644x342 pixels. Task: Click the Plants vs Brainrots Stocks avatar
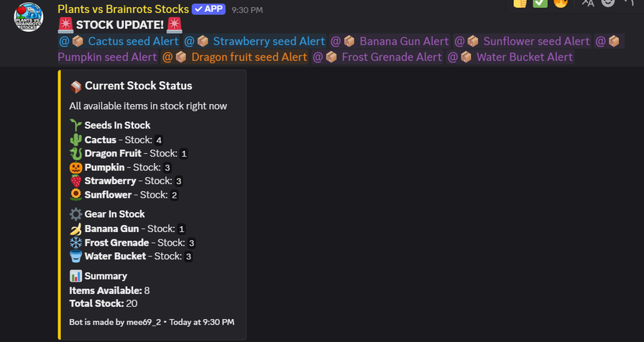29,17
